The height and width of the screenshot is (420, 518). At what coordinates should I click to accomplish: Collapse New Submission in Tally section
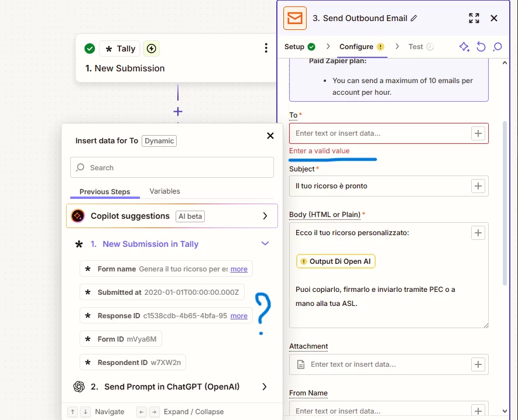(265, 244)
